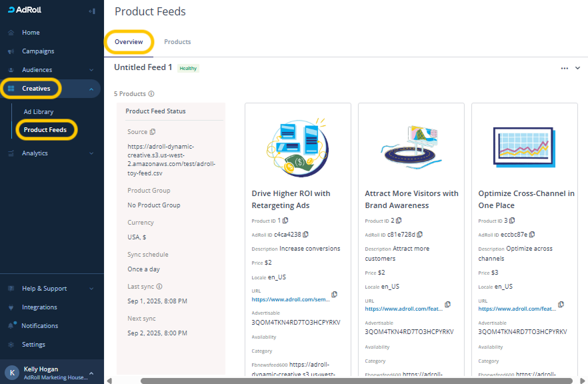The height and width of the screenshot is (384, 588).
Task: Collapse the Creatives menu in sidebar
Action: point(91,89)
